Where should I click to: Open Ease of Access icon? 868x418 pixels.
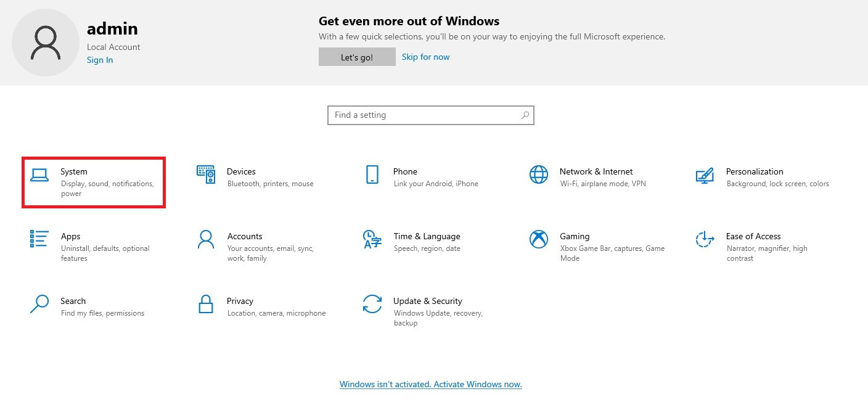[705, 239]
